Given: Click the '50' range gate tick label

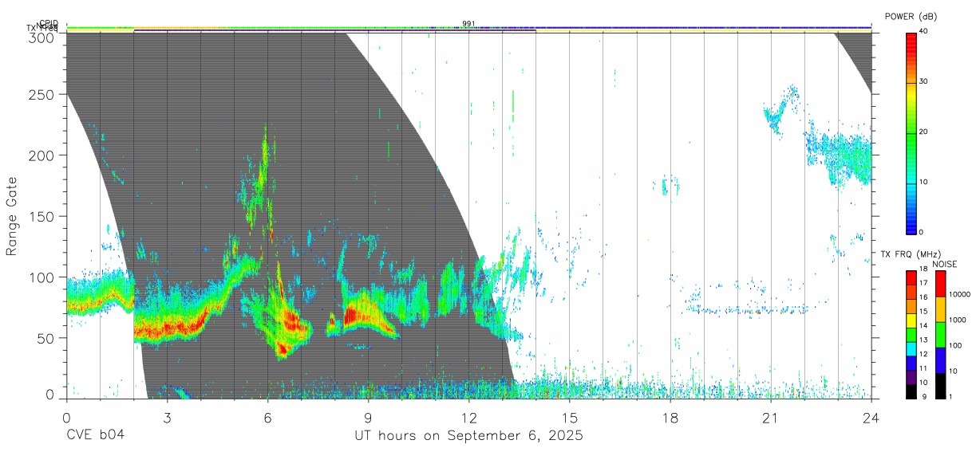Looking at the screenshot, I should coord(46,338).
